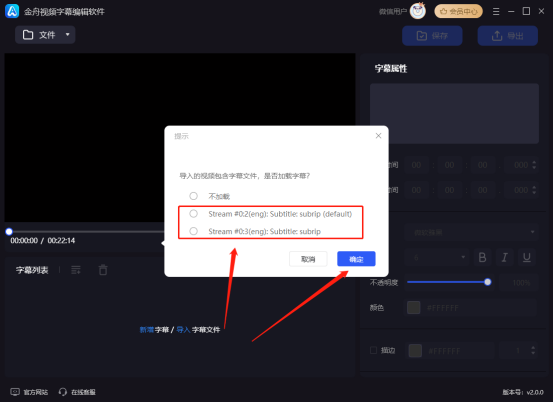Select Stream #0:2(eng) subrip default option

[x=193, y=214]
